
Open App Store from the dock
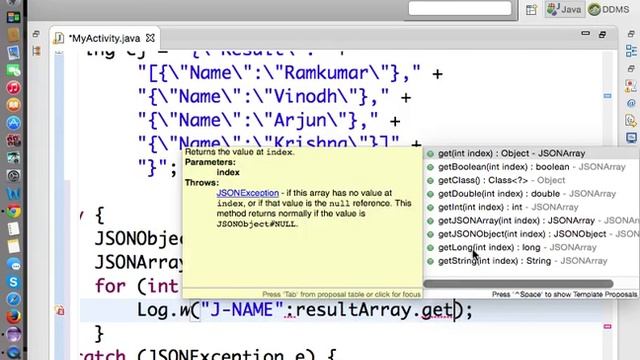tap(13, 123)
